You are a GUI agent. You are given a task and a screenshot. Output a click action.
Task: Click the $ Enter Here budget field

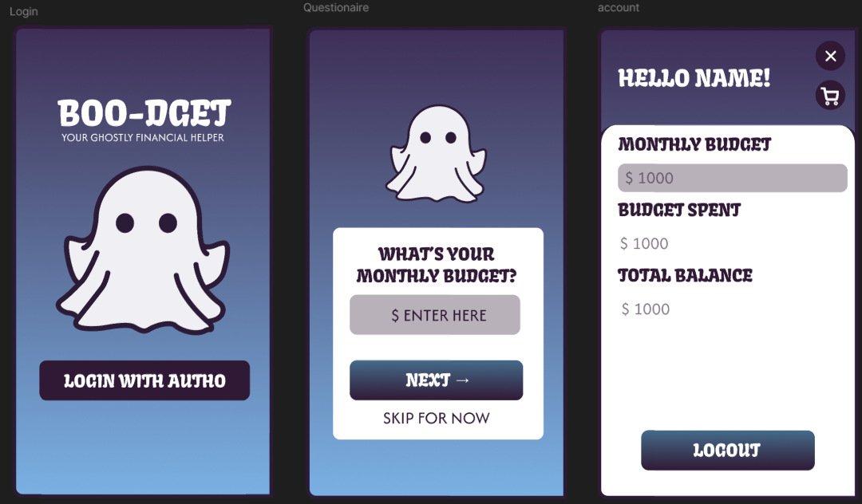[435, 315]
